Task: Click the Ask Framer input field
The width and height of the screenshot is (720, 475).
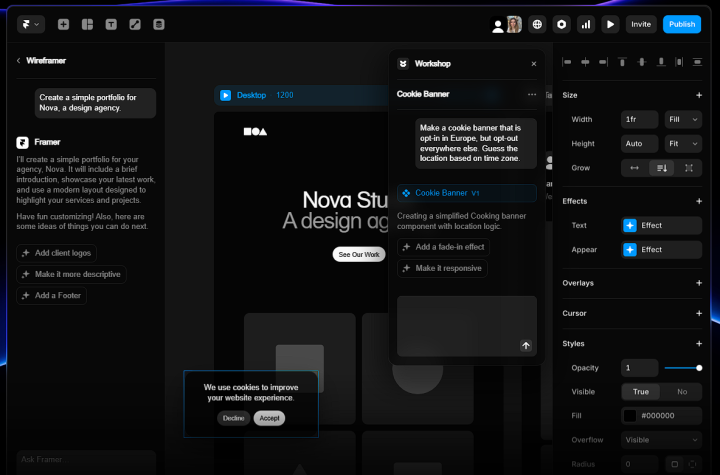Action: (85, 461)
